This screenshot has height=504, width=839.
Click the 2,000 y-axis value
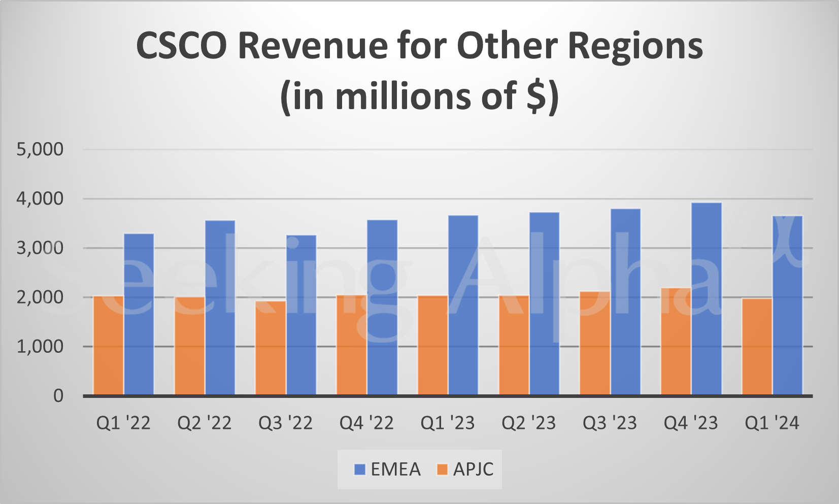click(40, 297)
